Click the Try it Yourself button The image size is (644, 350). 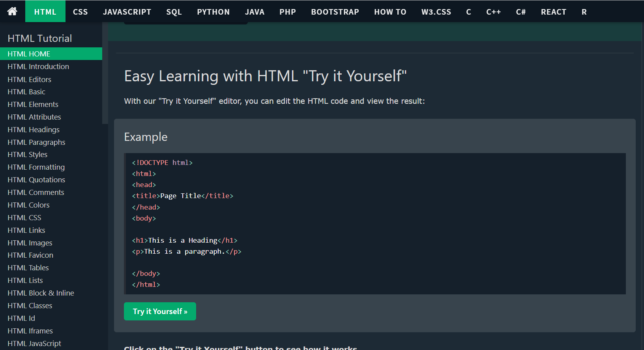[x=160, y=311]
